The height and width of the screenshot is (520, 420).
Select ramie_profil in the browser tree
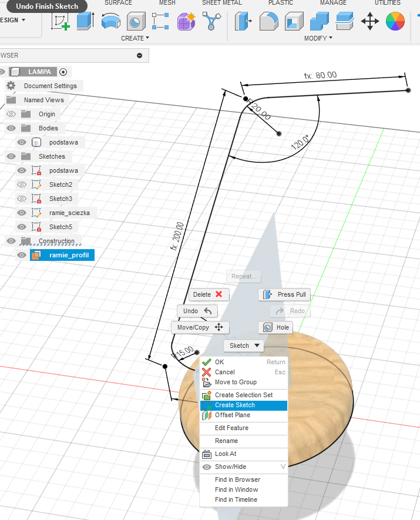pyautogui.click(x=69, y=255)
